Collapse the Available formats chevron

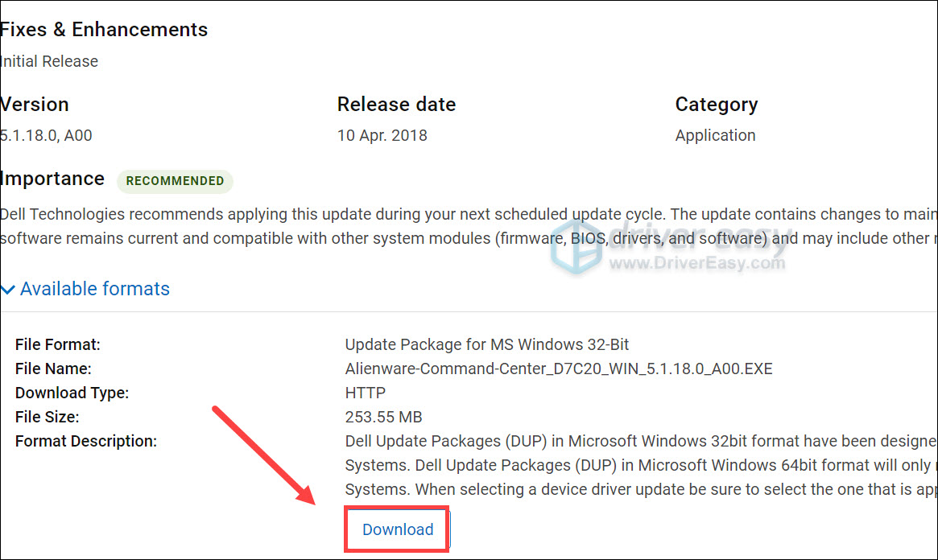pos(9,290)
